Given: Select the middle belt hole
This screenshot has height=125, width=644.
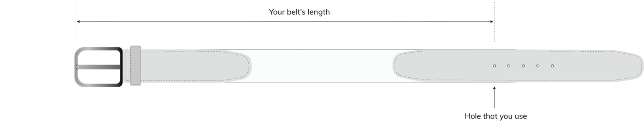Looking at the screenshot, I should tap(523, 66).
